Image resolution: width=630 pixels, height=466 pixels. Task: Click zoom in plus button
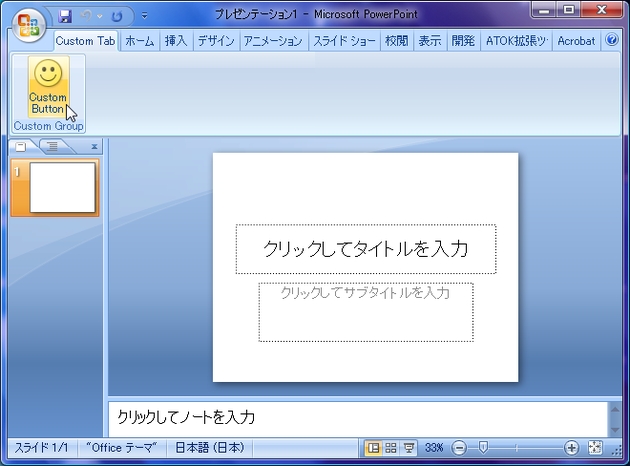pyautogui.click(x=571, y=448)
